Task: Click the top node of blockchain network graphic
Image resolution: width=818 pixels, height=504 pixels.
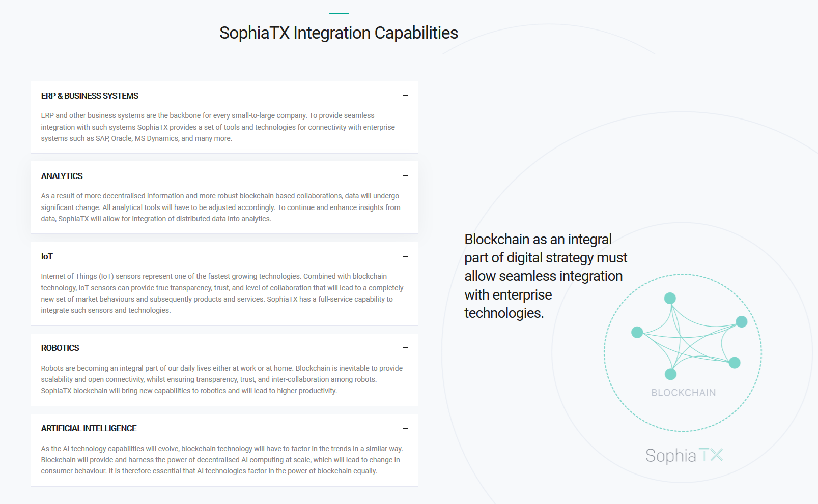Action: 670,299
